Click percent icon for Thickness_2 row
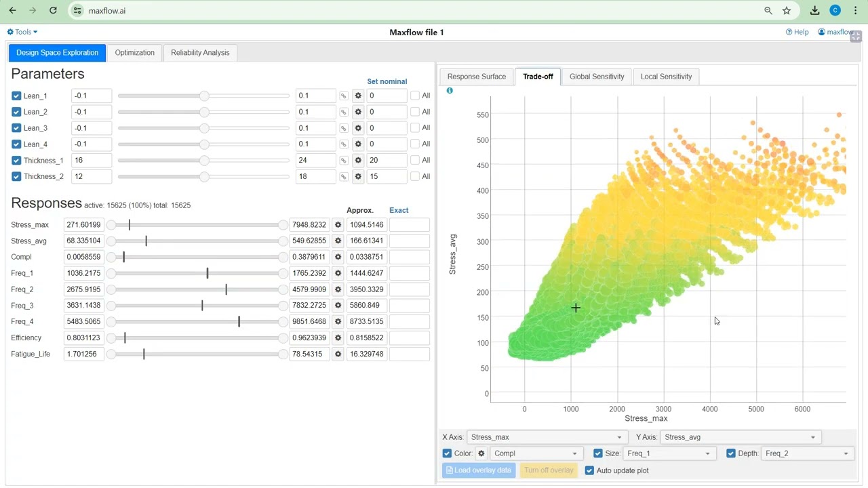This screenshot has height=488, width=868. coord(344,176)
